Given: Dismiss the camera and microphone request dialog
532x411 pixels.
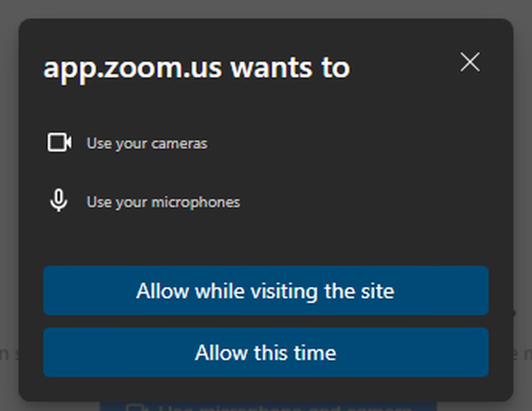Looking at the screenshot, I should 470,62.
